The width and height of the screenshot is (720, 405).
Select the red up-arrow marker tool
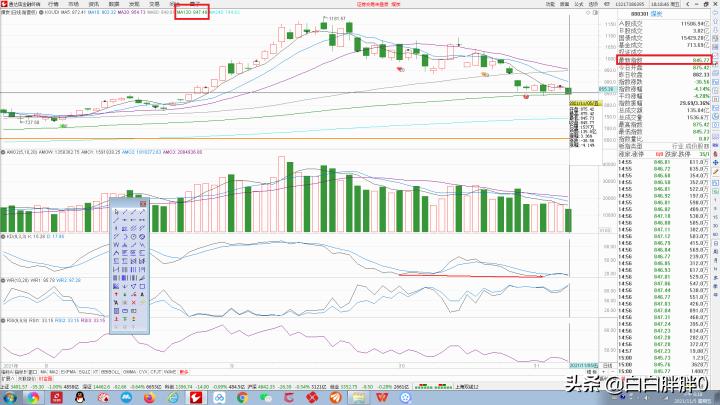pos(116,294)
